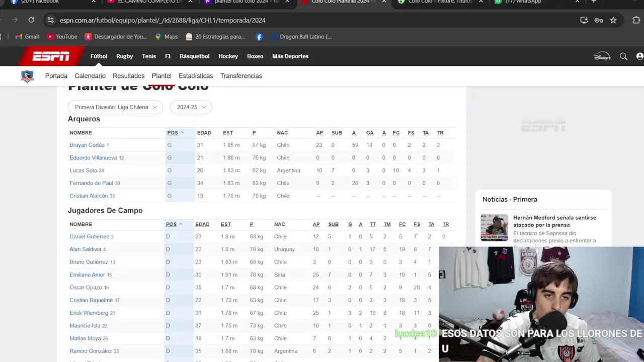Click the Colo Colo team crest
The image size is (644, 362).
27,76
